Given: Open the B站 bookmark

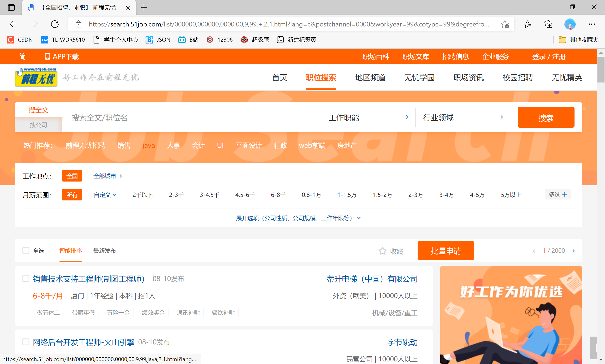Looking at the screenshot, I should pyautogui.click(x=188, y=39).
